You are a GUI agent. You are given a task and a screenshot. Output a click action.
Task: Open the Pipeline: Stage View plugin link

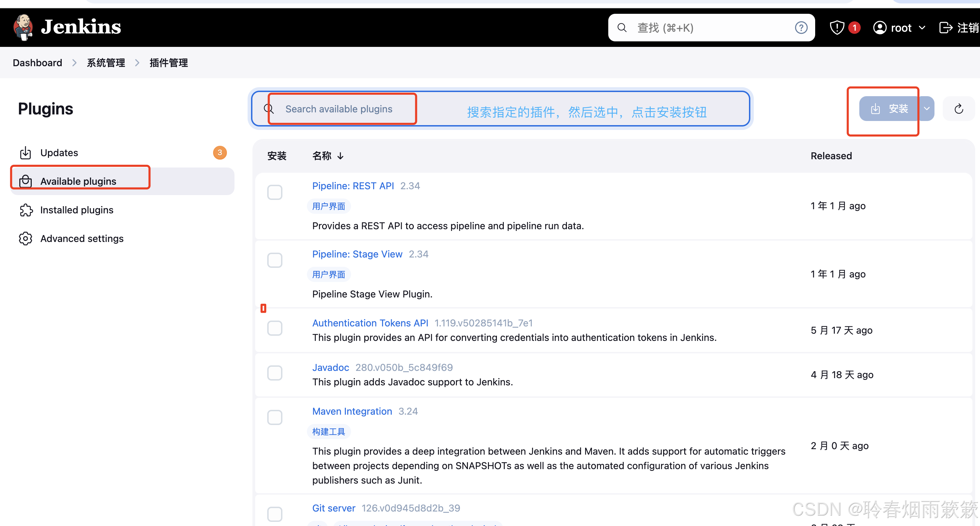tap(357, 254)
